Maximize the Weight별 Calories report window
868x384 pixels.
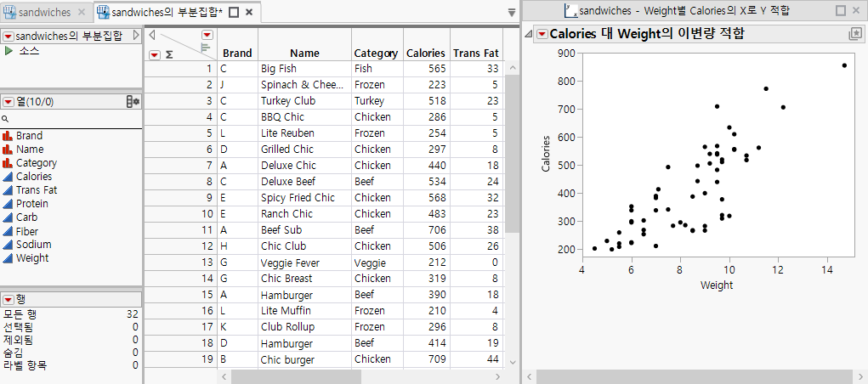[840, 10]
